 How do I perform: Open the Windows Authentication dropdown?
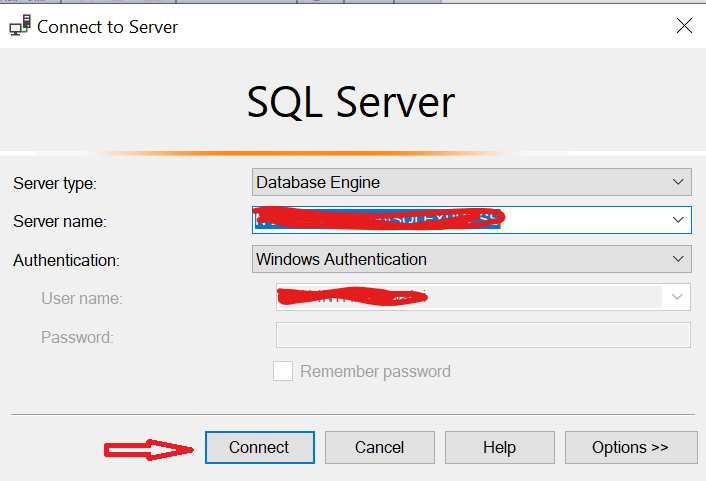(471, 259)
